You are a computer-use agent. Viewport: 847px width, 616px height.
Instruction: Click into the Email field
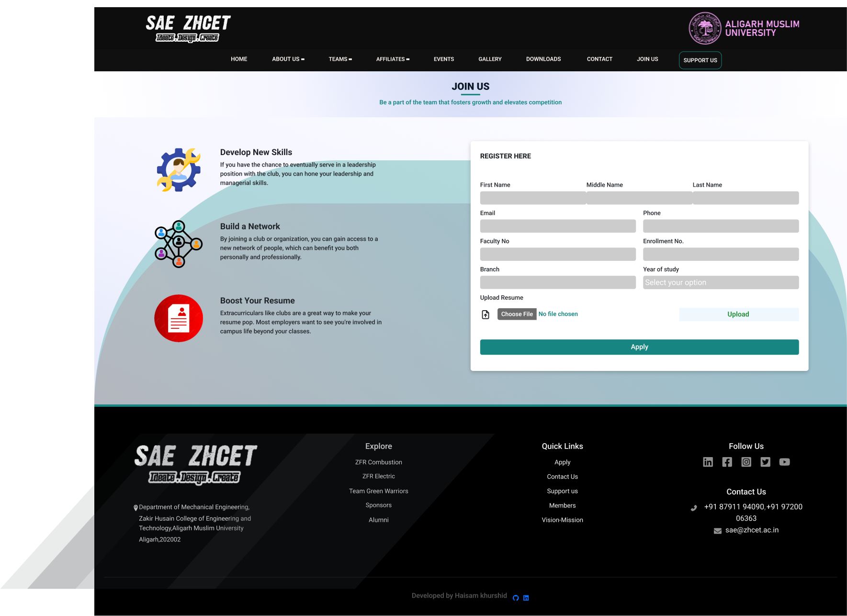[558, 226]
